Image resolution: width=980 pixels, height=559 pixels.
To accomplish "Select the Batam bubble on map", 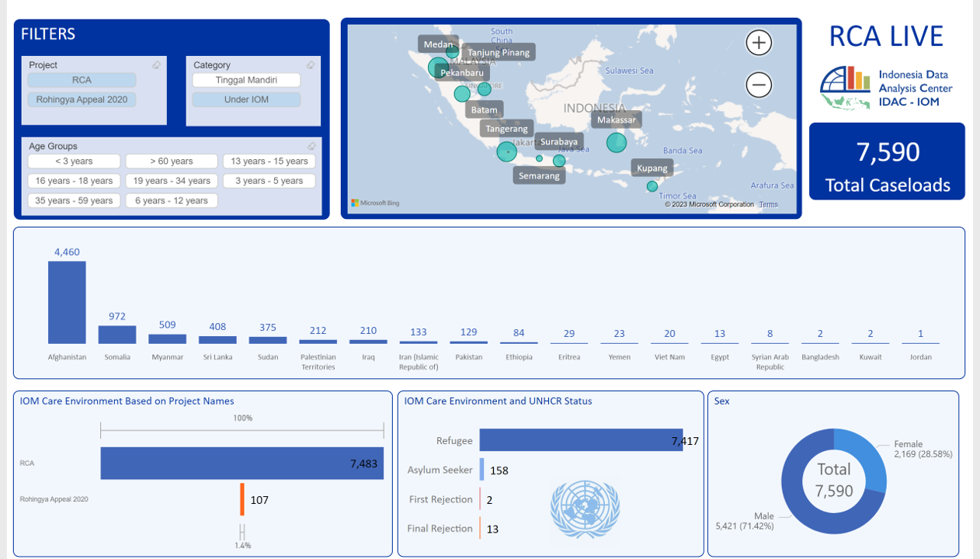I will pyautogui.click(x=484, y=89).
